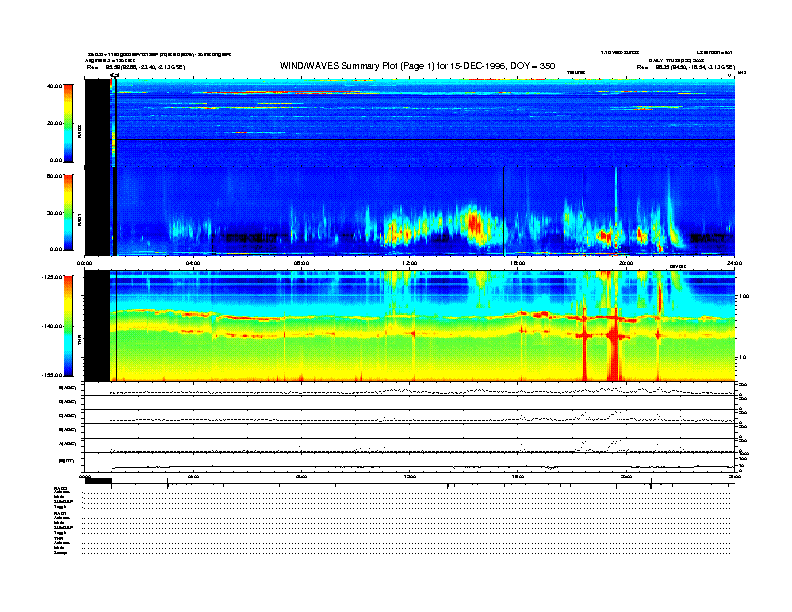Click the 24:00 tick under RAD1 spectrogram

[734, 263]
